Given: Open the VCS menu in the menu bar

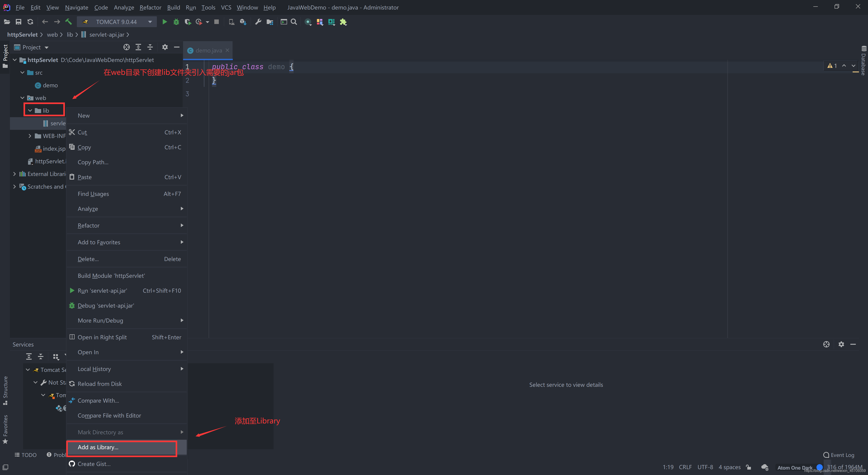Looking at the screenshot, I should pyautogui.click(x=226, y=7).
